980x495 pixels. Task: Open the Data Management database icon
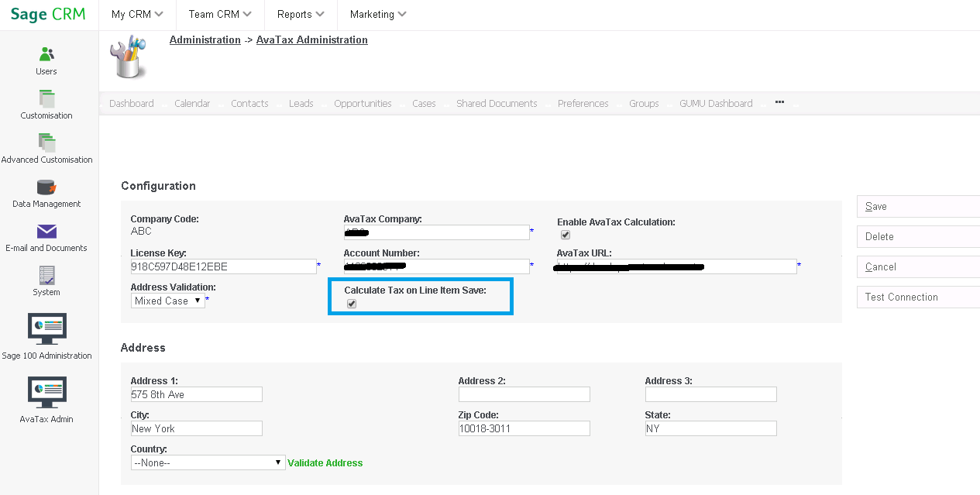tap(46, 187)
